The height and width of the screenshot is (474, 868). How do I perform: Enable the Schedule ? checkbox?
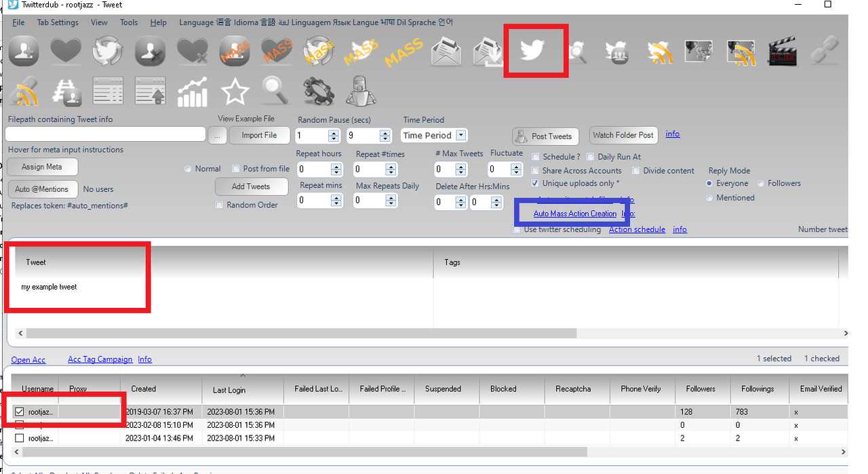tap(535, 157)
